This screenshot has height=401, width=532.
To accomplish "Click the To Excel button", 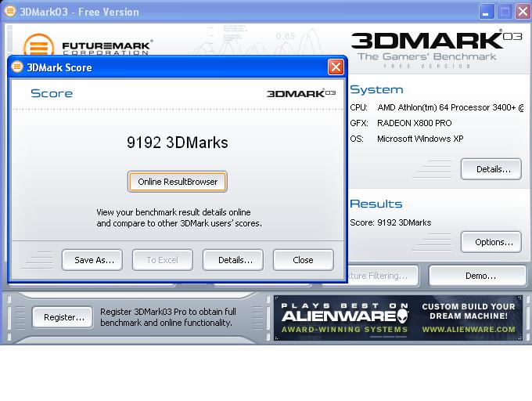I will point(163,260).
